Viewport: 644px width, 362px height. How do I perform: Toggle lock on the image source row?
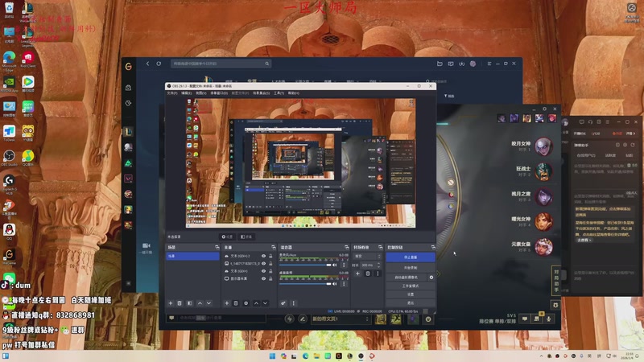[x=271, y=263]
